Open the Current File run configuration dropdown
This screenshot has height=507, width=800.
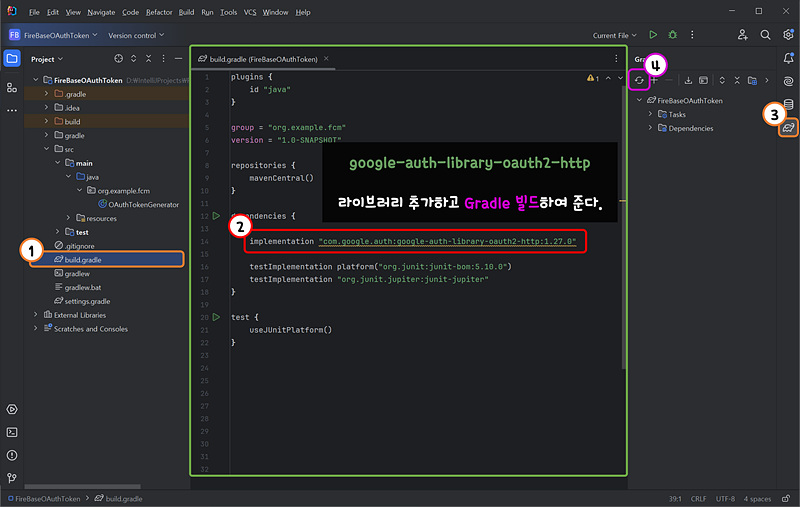(614, 35)
